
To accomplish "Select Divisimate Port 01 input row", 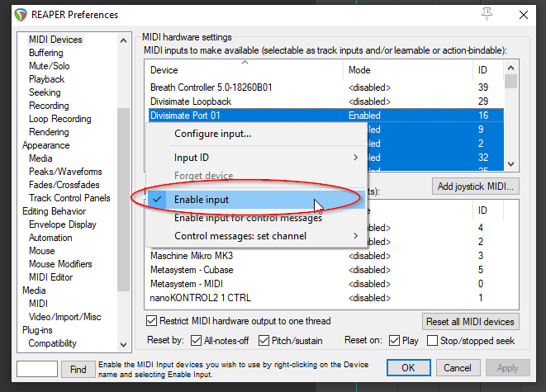I will click(325, 116).
